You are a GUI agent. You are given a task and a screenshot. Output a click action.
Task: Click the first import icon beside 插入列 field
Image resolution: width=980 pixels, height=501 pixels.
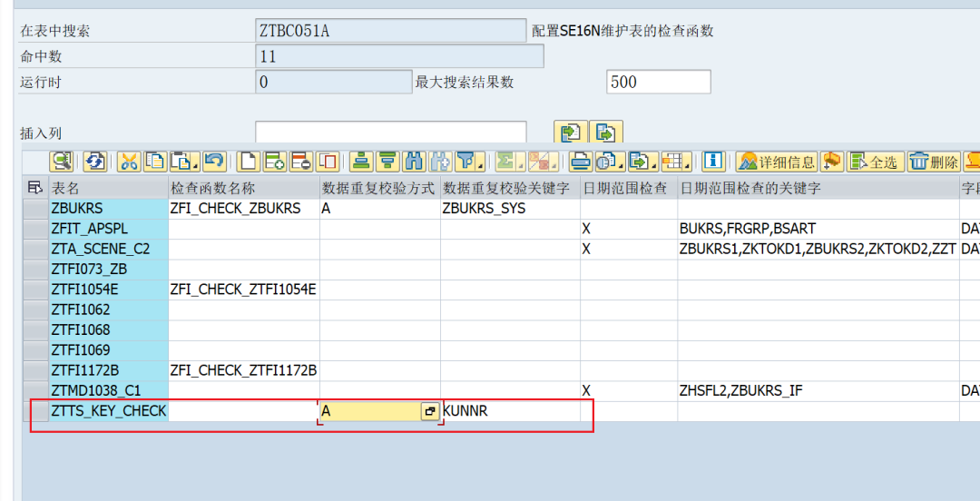571,132
